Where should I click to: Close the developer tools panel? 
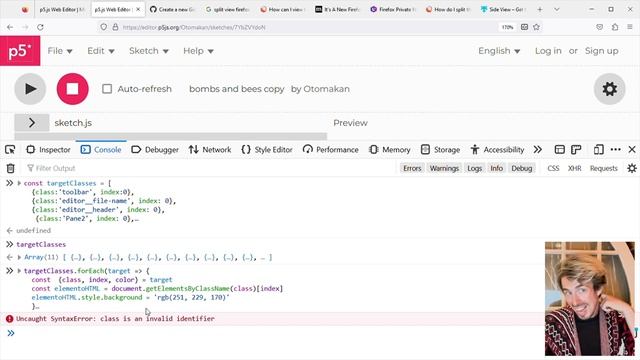coord(632,150)
